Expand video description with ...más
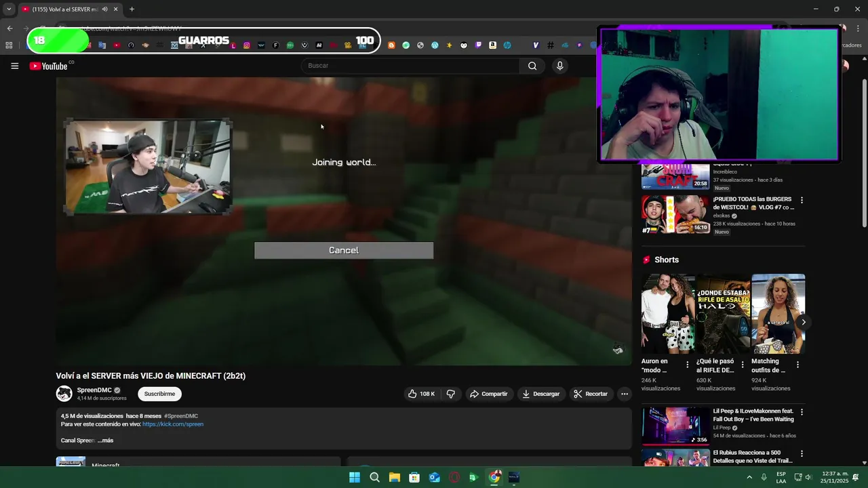 coord(105,441)
